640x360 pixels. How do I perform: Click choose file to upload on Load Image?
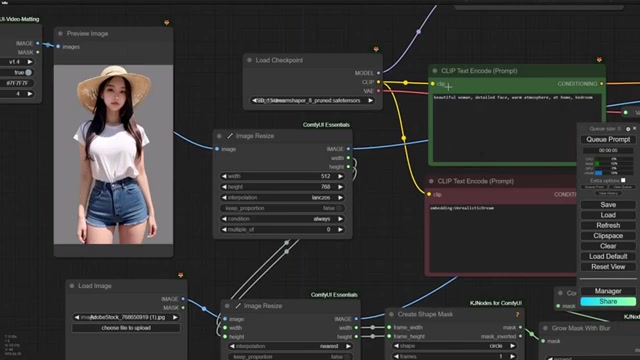coord(126,328)
